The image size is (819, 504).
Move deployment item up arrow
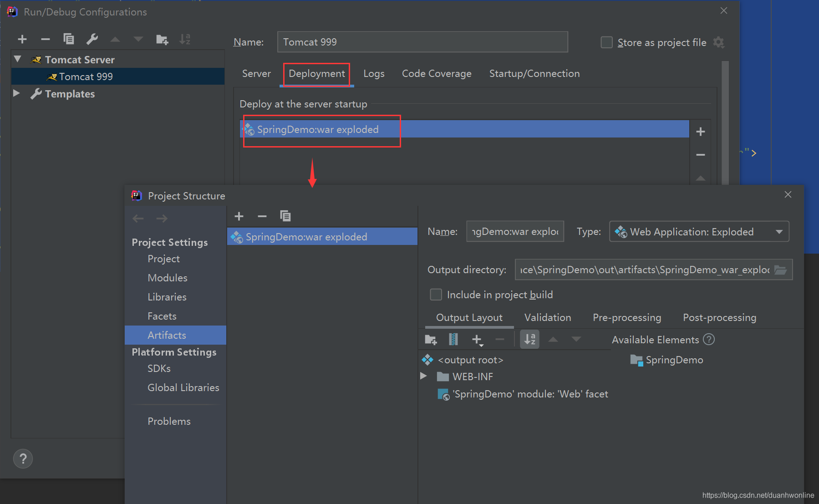point(701,178)
